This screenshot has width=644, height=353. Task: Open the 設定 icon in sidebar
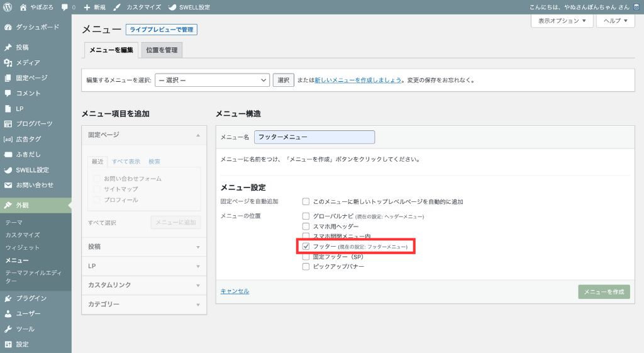[8, 344]
